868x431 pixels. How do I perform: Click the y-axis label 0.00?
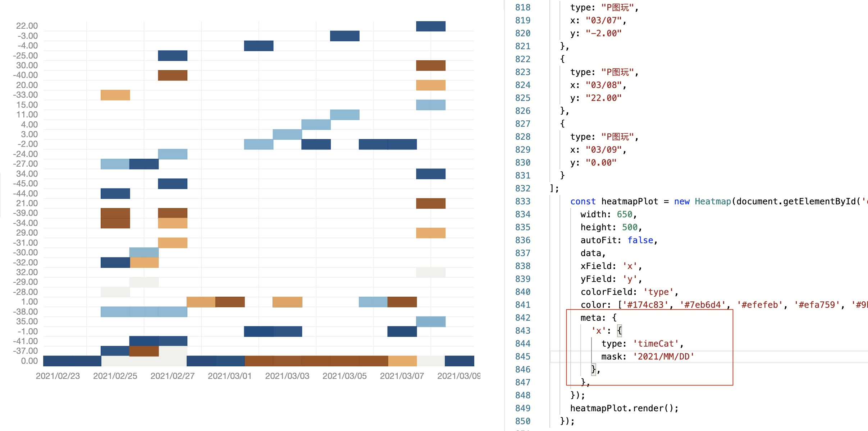coord(29,361)
